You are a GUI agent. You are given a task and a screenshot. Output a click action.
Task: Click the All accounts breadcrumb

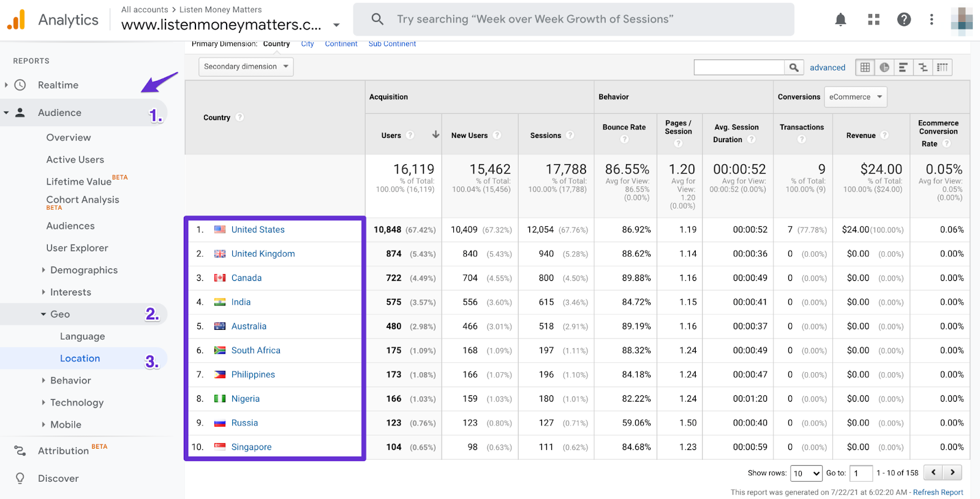tap(145, 9)
